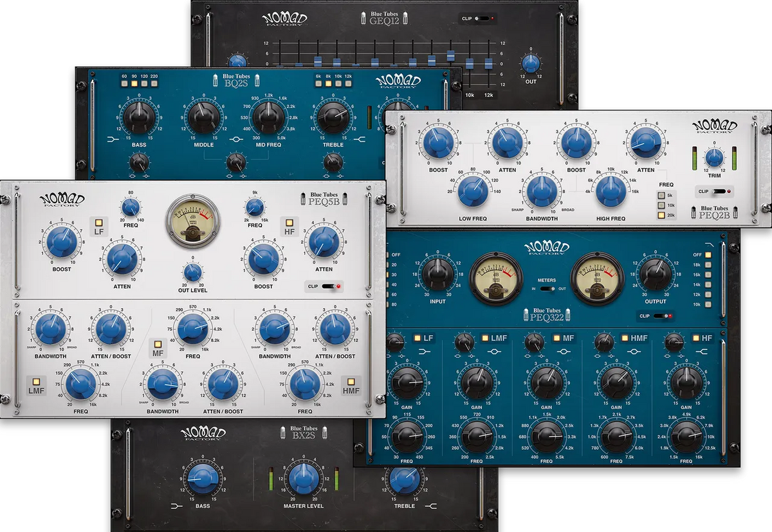Screen dimensions: 772x532
Task: Click the Nomad Factory logo on PEQ322
Action: tap(548, 247)
